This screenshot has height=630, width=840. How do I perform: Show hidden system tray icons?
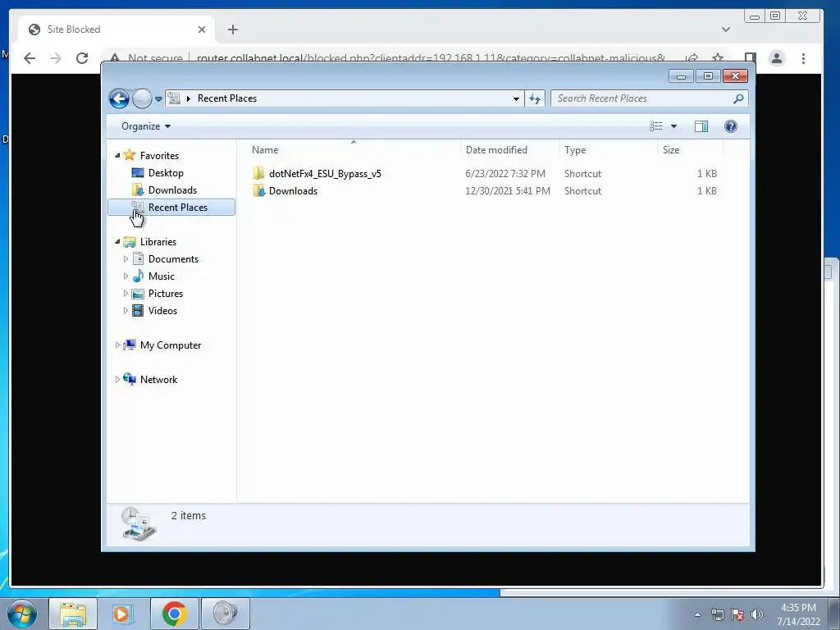click(x=697, y=614)
